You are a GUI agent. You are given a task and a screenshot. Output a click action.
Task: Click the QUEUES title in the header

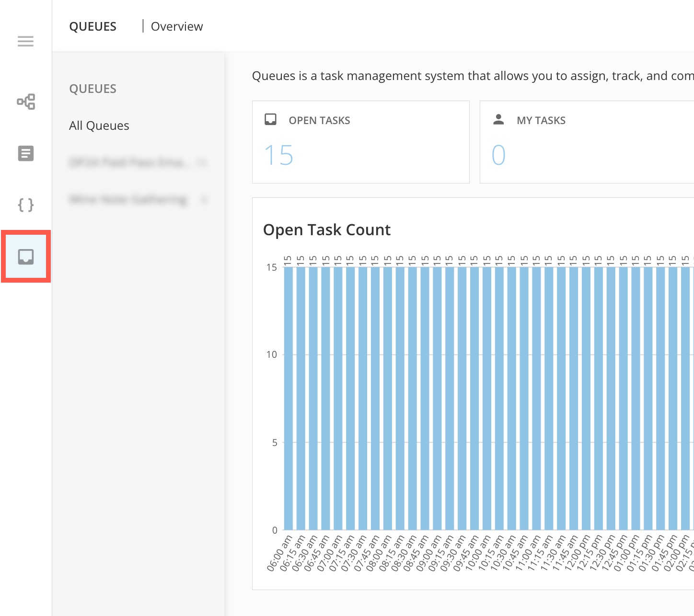[93, 26]
